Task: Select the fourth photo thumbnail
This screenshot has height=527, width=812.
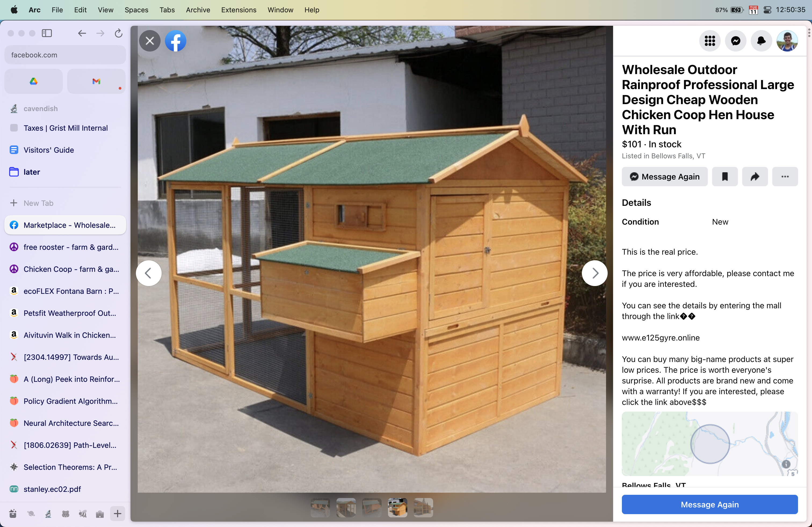Action: coord(397,507)
